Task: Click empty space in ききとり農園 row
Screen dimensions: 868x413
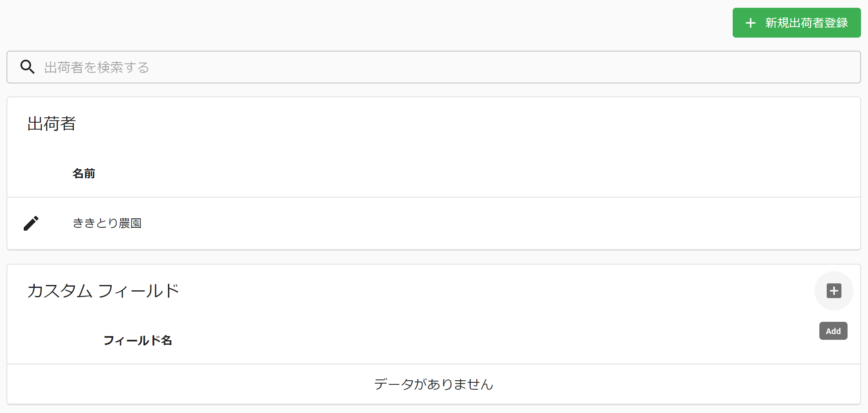Action: click(491, 223)
